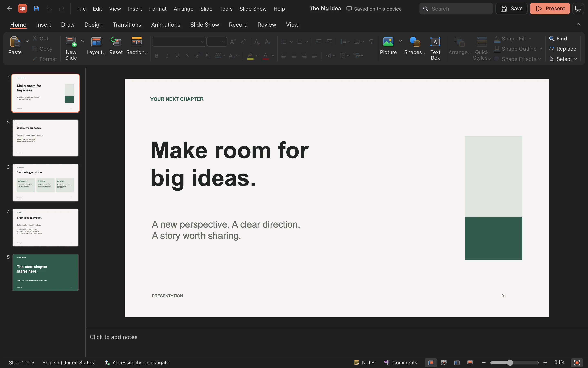Screen dimensions: 588x368
Task: Open the Tools menu
Action: (226, 9)
